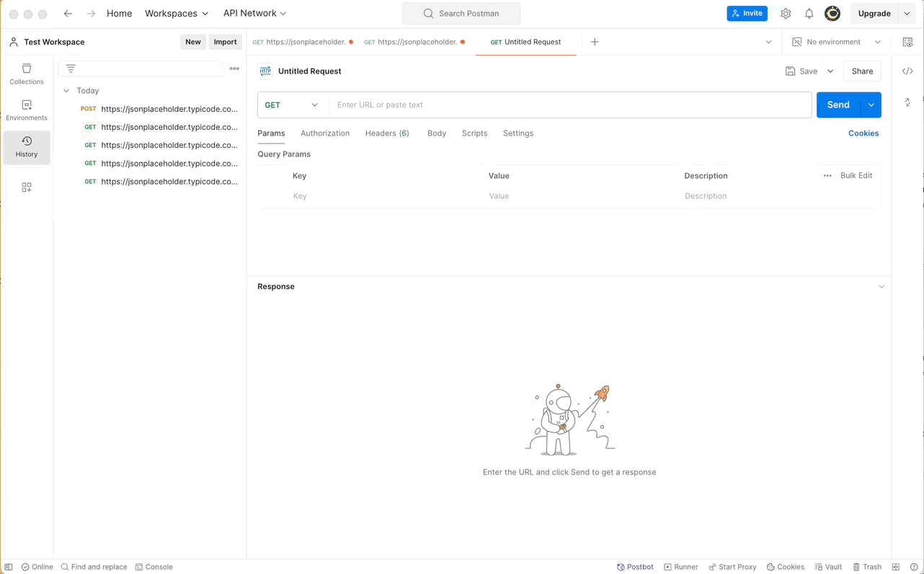
Task: Click Home in the top bar
Action: tap(119, 14)
